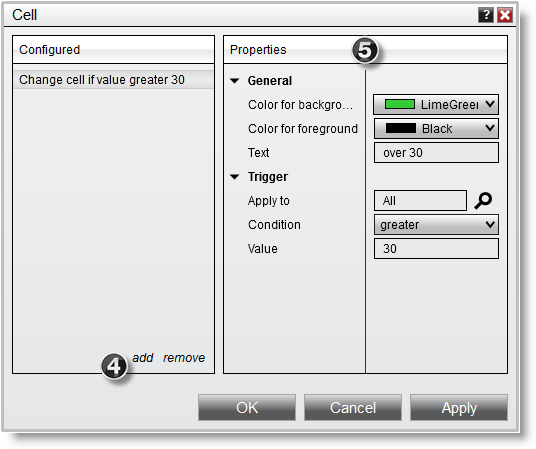
Task: Select rule Change cell if value greater 30
Action: click(x=113, y=80)
